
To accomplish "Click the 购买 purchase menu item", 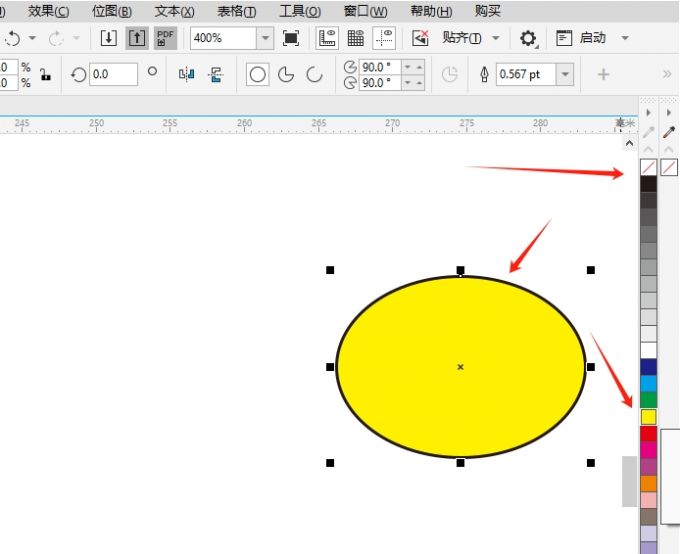I will (488, 11).
